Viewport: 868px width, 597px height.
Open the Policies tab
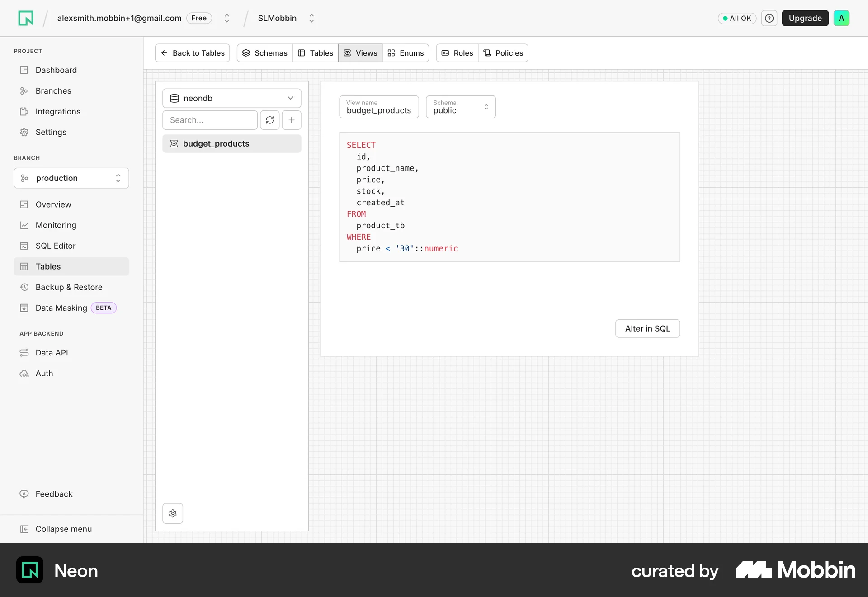(503, 53)
